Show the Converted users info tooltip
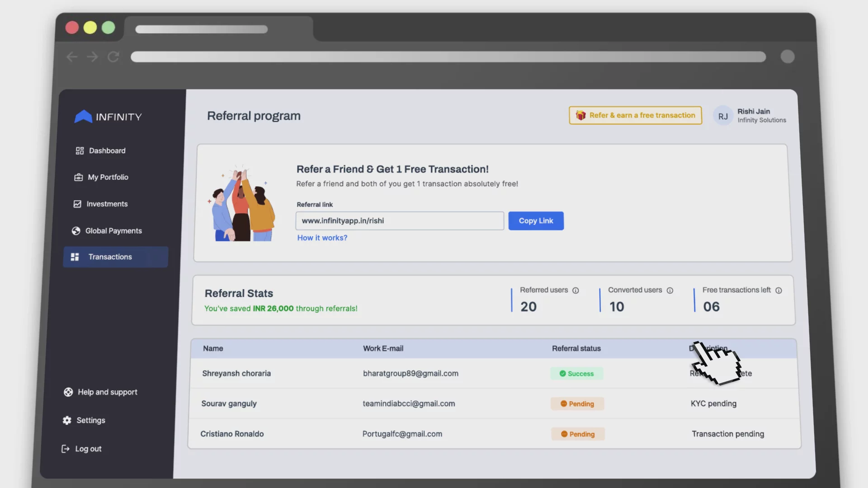Image resolution: width=868 pixels, height=488 pixels. pos(670,291)
